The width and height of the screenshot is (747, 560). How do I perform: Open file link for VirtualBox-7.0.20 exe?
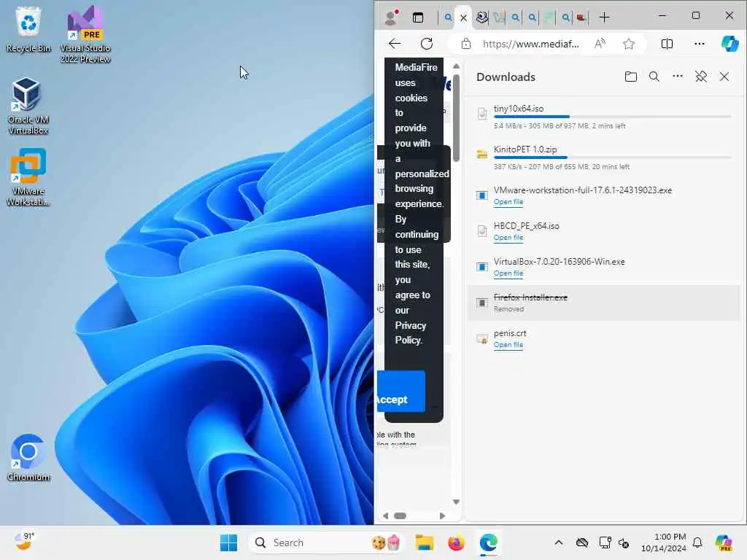[x=508, y=273]
